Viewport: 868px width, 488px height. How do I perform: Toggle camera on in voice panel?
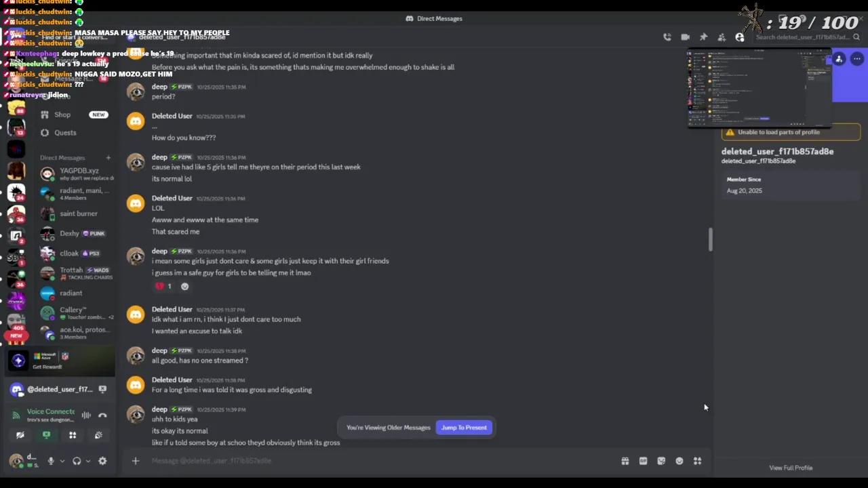pyautogui.click(x=20, y=435)
